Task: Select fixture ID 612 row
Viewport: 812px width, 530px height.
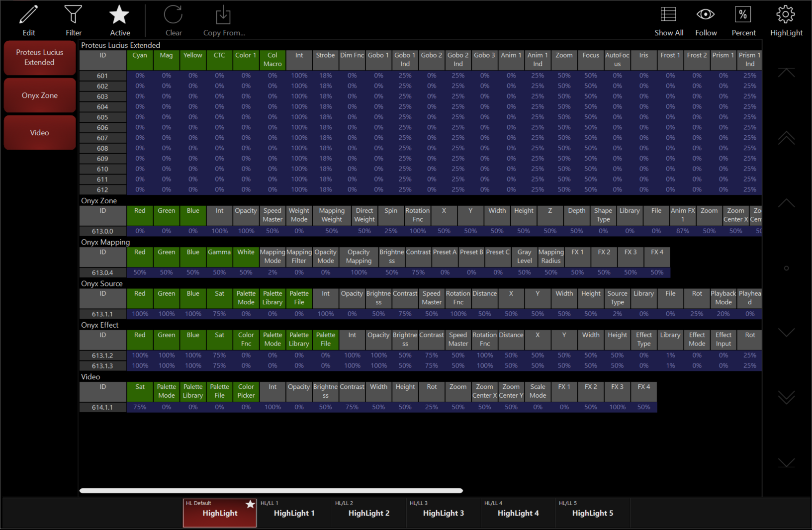Action: (102, 190)
